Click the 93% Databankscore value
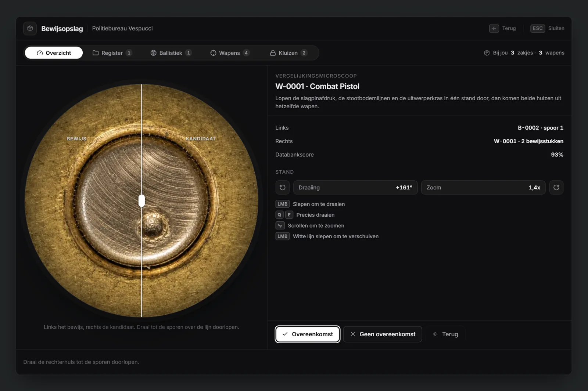The image size is (588, 391). pos(557,155)
